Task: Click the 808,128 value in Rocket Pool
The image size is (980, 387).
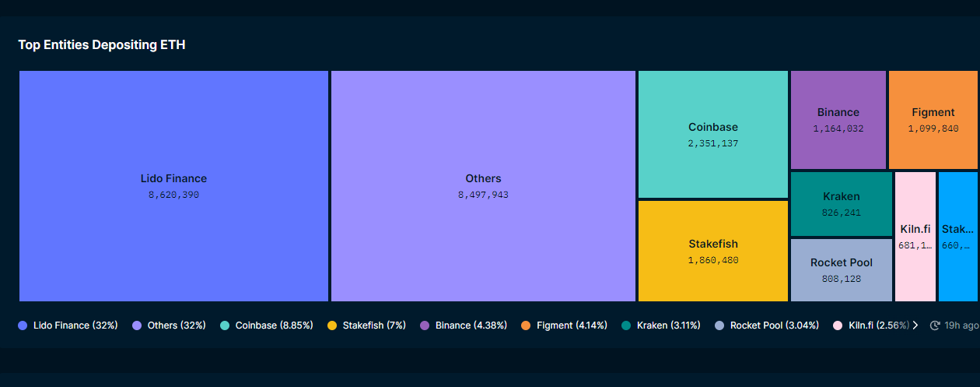Action: pyautogui.click(x=842, y=278)
